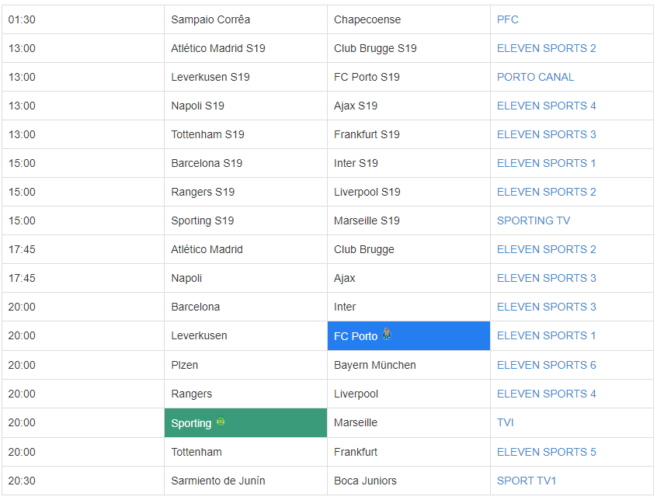Click Rangers in the 20:00 row
Screen dimensions: 657x500
[x=246, y=394]
